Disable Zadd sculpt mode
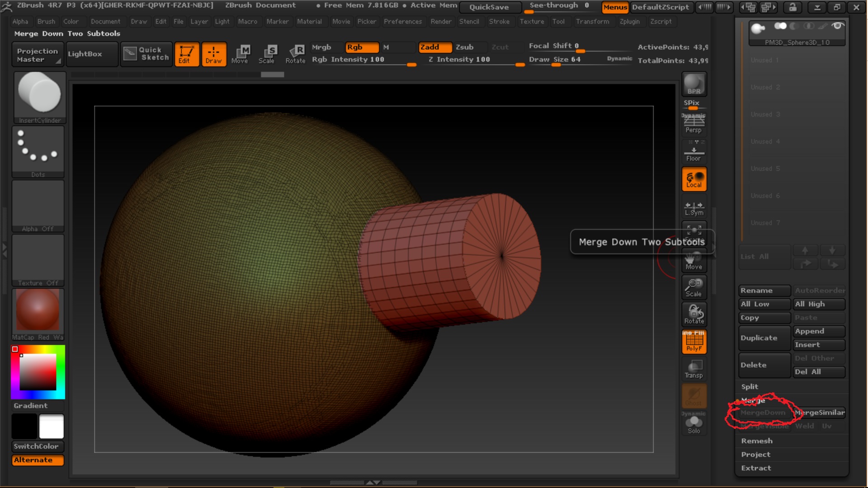 435,47
